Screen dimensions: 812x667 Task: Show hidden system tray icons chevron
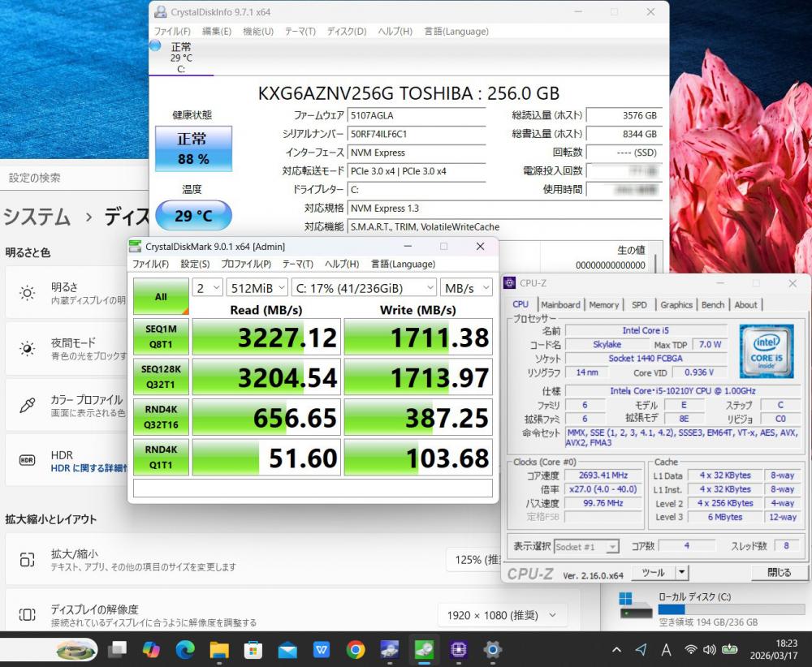pos(616,649)
